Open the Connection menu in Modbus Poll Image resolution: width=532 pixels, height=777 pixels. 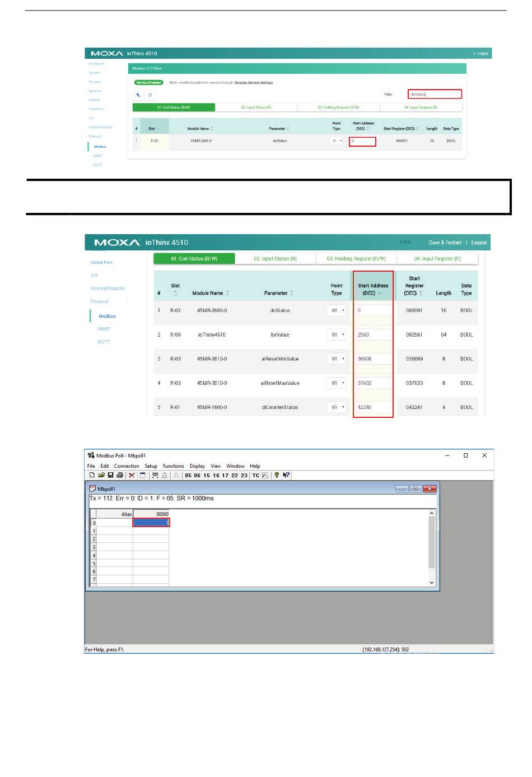pyautogui.click(x=127, y=466)
